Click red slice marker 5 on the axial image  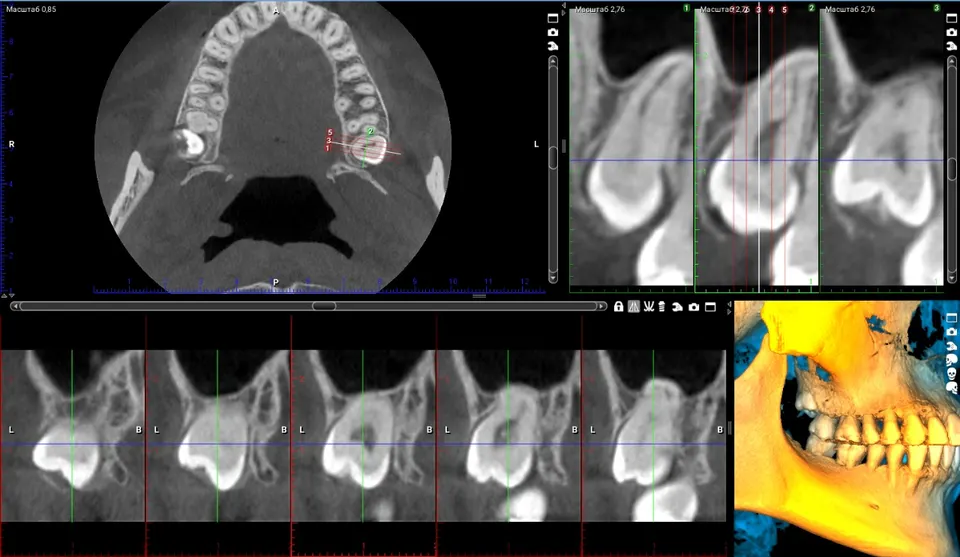pyautogui.click(x=330, y=132)
